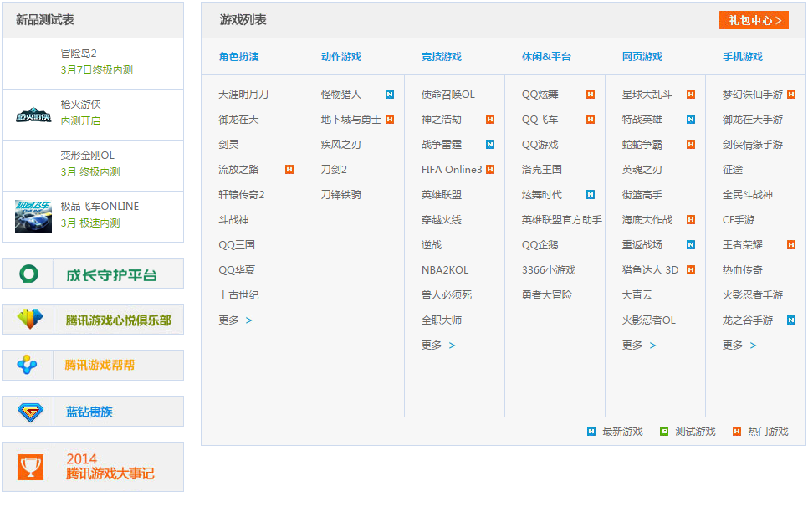Open 冒险岛2 in the new games list
The width and height of the screenshot is (808, 532).
tap(79, 53)
